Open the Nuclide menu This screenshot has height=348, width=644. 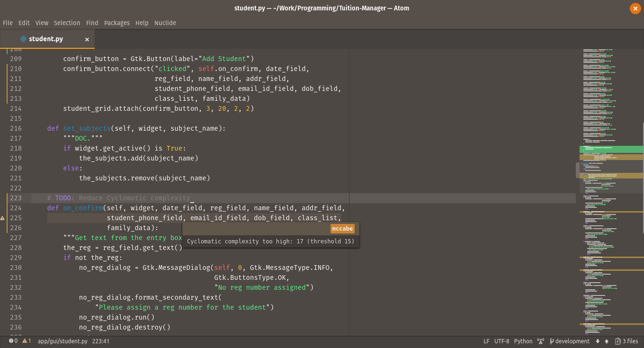click(x=165, y=23)
